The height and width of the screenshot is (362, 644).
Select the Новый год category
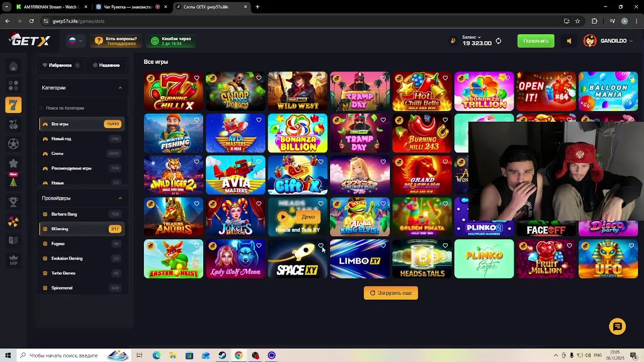tap(82, 139)
